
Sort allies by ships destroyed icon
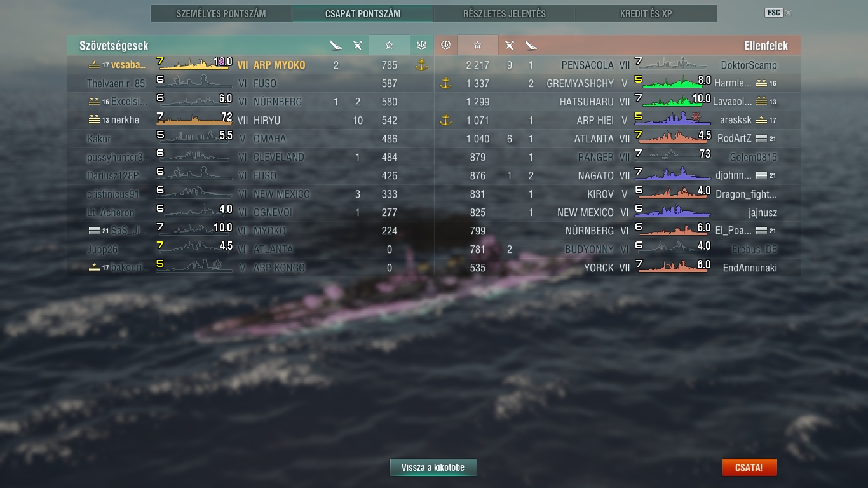336,45
